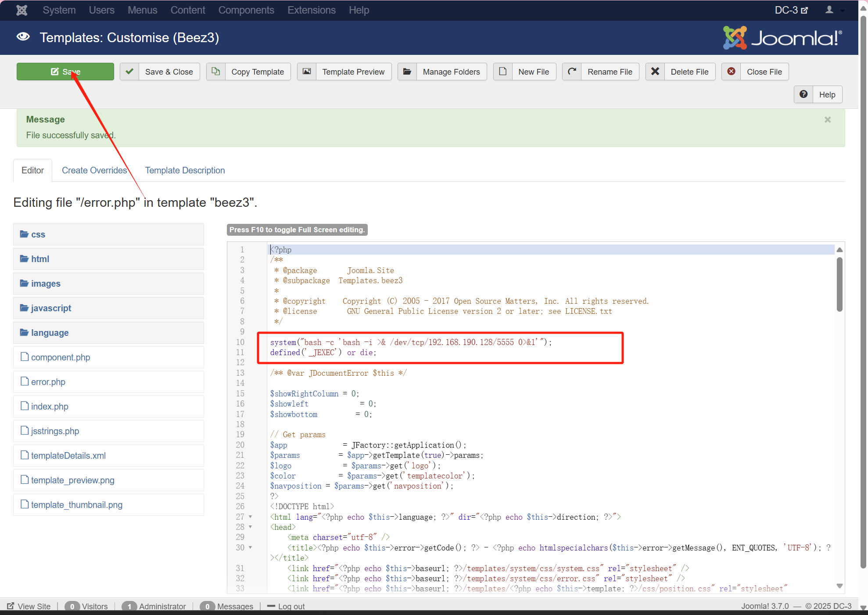Image resolution: width=868 pixels, height=615 pixels.
Task: Click the Rename File arrow icon
Action: tap(572, 72)
